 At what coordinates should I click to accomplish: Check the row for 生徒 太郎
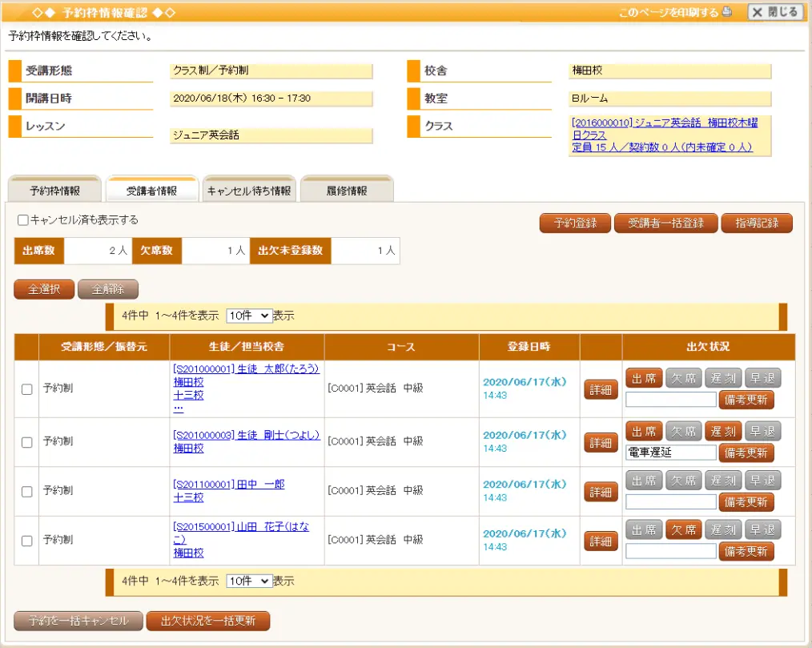pos(26,389)
